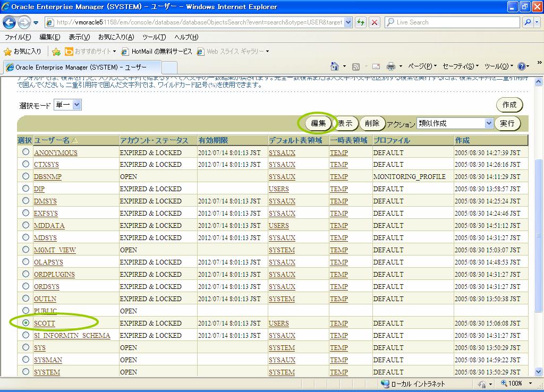Open the お気に入り(A) menu
The width and height of the screenshot is (544, 392).
116,37
